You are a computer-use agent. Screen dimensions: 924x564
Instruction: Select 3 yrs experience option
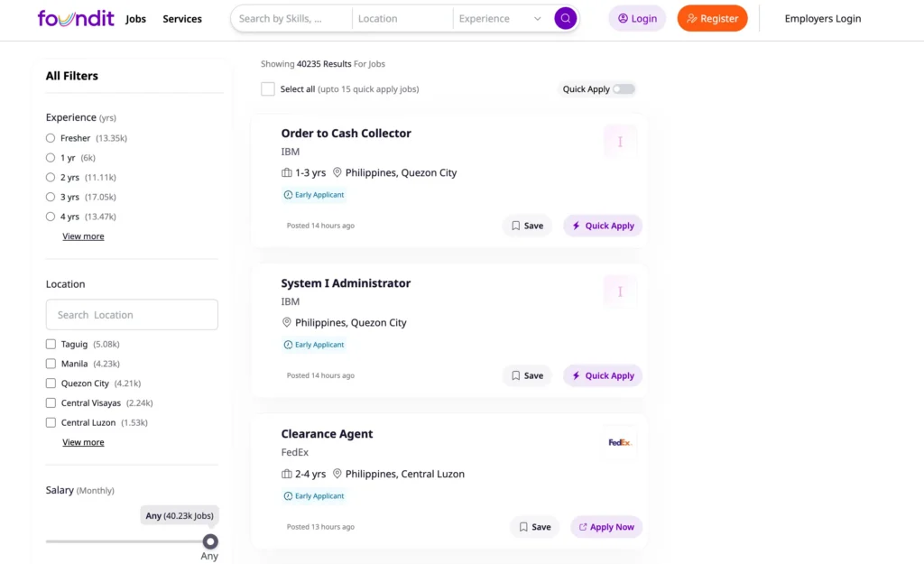click(x=51, y=197)
